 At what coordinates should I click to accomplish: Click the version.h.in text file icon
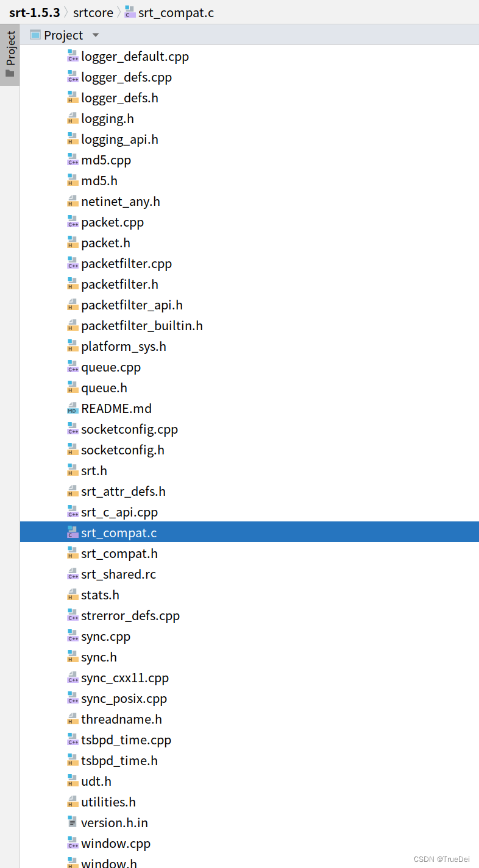[73, 823]
